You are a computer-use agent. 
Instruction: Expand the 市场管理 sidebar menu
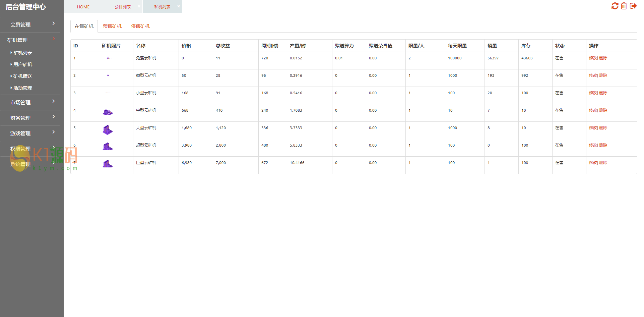[x=30, y=102]
